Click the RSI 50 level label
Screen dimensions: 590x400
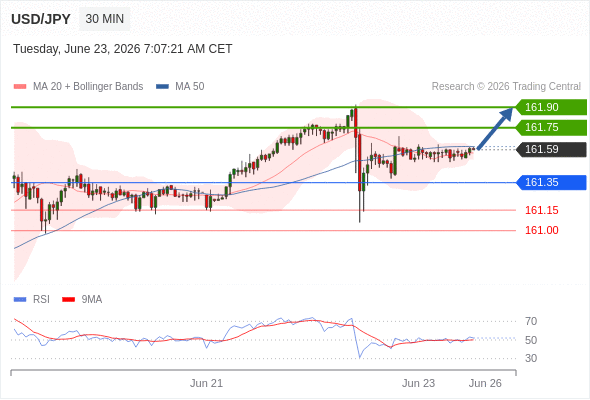pos(531,340)
